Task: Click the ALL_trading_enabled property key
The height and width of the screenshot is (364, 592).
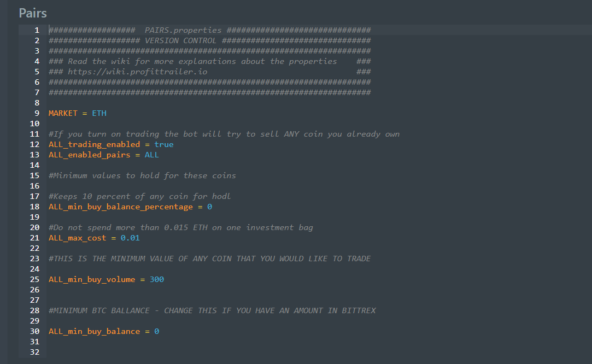Action: pyautogui.click(x=94, y=144)
